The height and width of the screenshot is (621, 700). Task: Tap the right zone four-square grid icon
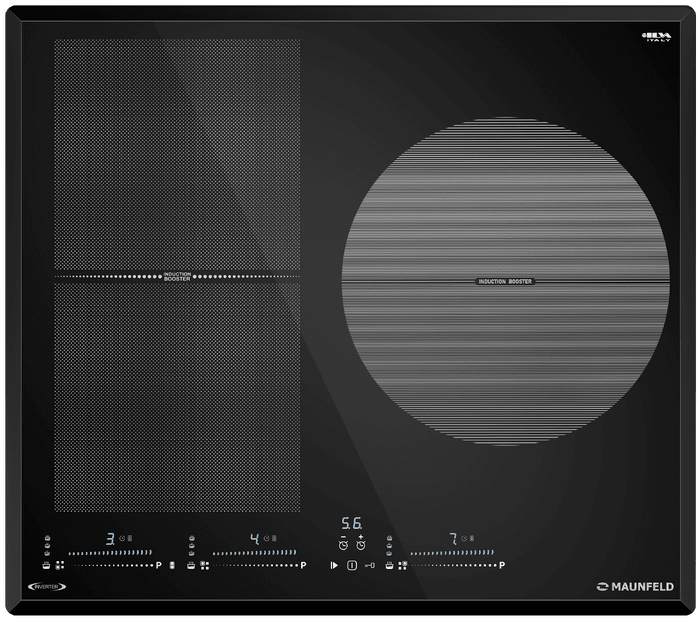[x=402, y=566]
